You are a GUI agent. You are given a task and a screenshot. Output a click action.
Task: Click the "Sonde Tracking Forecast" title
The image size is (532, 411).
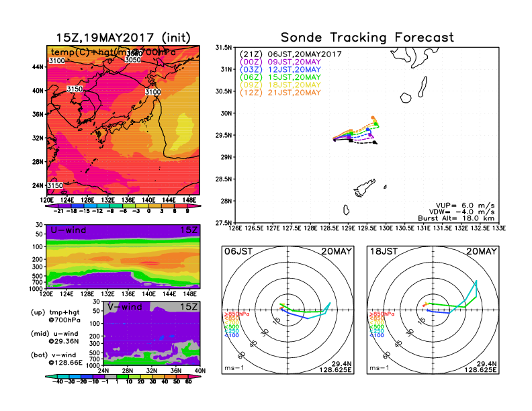367,38
